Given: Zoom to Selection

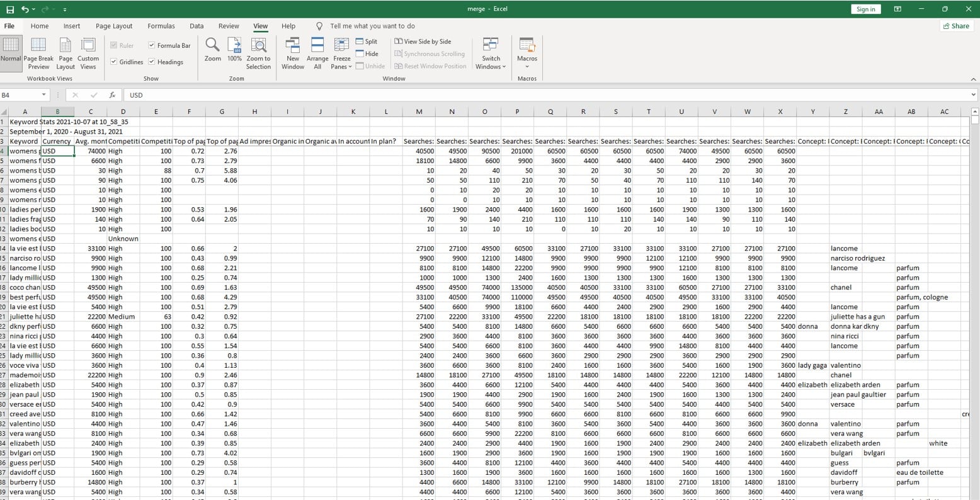Looking at the screenshot, I should click(258, 53).
